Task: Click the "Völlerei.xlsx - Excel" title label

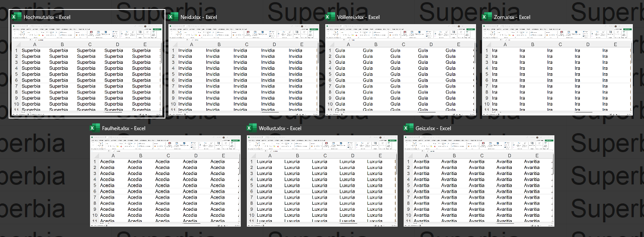Action: tap(358, 17)
